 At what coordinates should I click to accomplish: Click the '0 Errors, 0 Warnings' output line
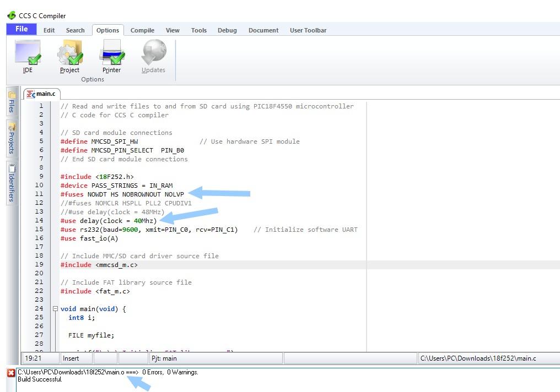[108, 372]
